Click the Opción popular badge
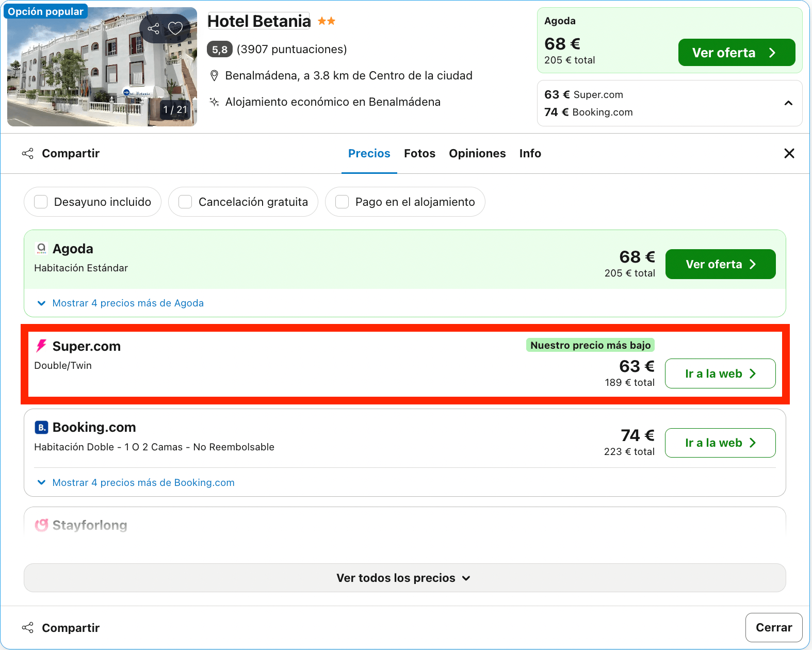This screenshot has width=812, height=650. 45,11
